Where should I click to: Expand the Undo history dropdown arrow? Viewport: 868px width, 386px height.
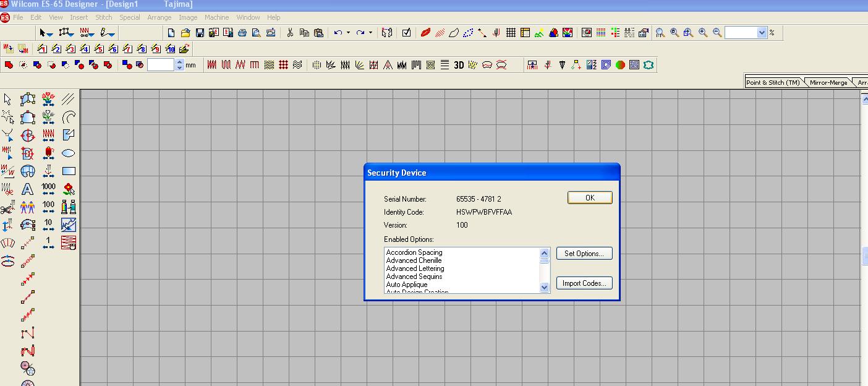(348, 33)
